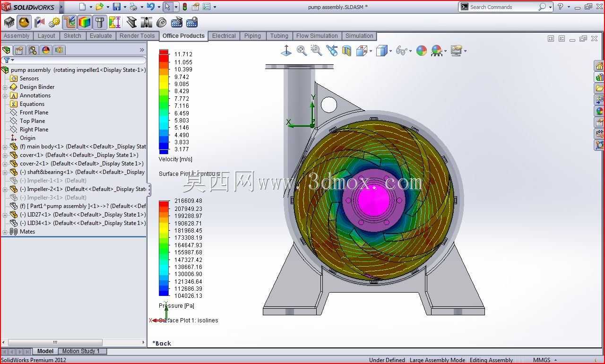Toggle the TolAnalyst add-in icon
The width and height of the screenshot is (605, 364).
click(115, 22)
